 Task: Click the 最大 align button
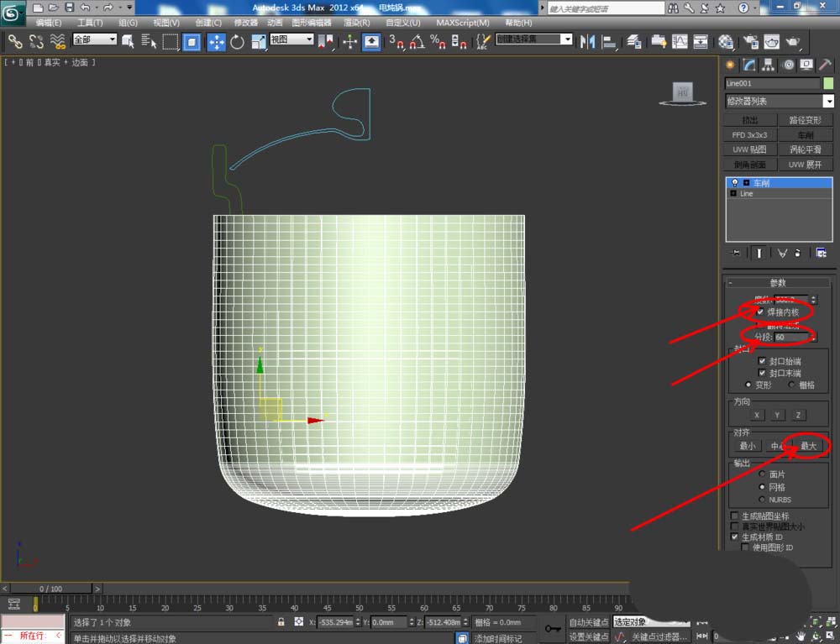[x=808, y=447]
